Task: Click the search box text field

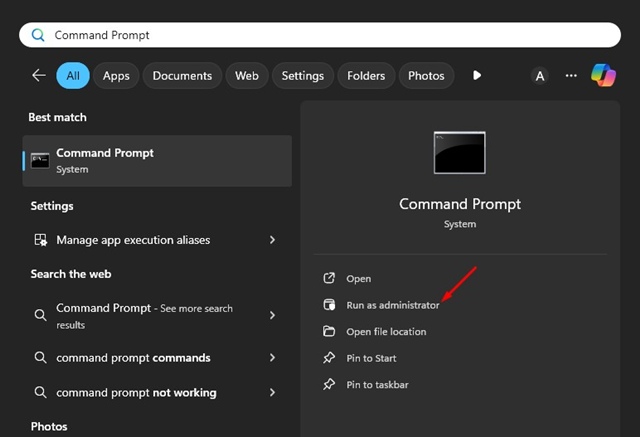Action: [320, 35]
